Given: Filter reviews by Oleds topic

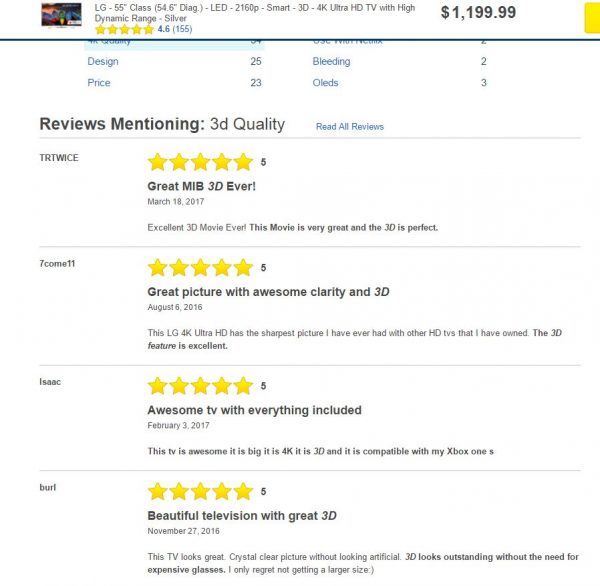Looking at the screenshot, I should pos(325,83).
